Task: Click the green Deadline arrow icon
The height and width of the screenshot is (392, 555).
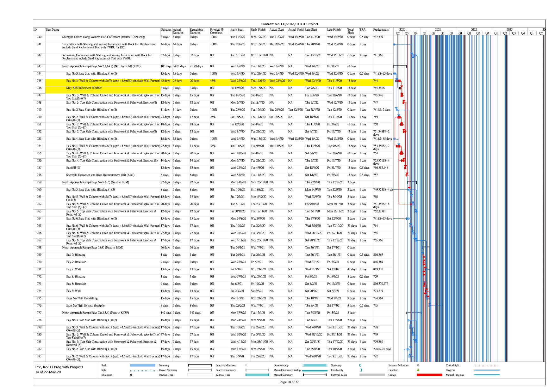Action: (418, 370)
